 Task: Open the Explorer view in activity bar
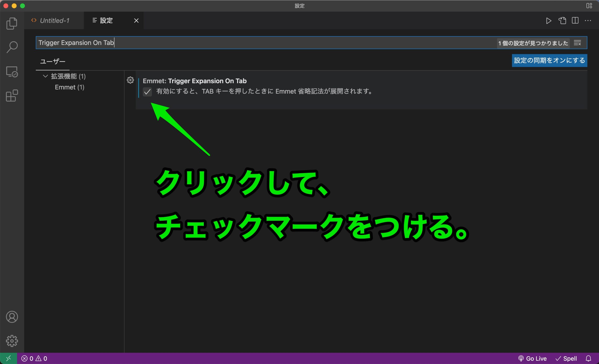(x=12, y=23)
